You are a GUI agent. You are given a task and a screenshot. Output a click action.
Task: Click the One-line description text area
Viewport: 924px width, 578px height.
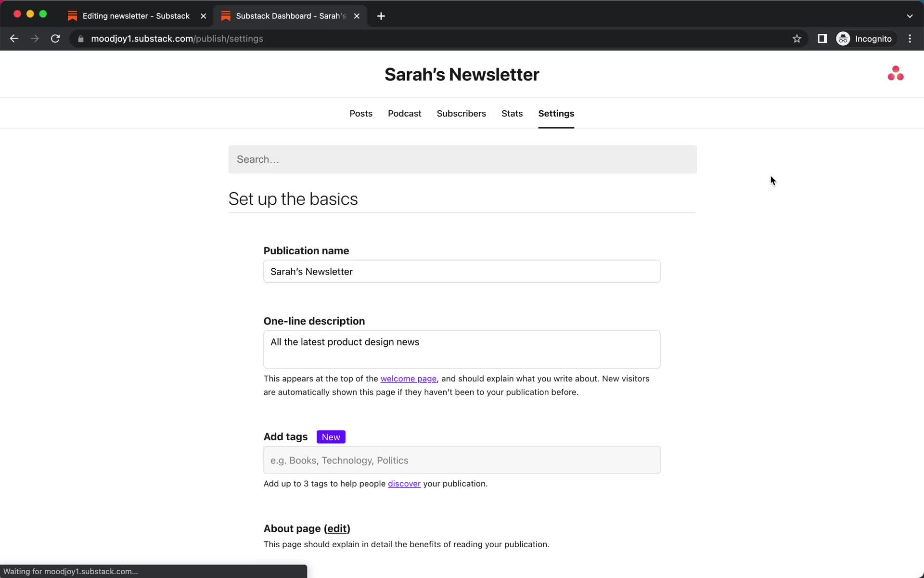coord(462,349)
